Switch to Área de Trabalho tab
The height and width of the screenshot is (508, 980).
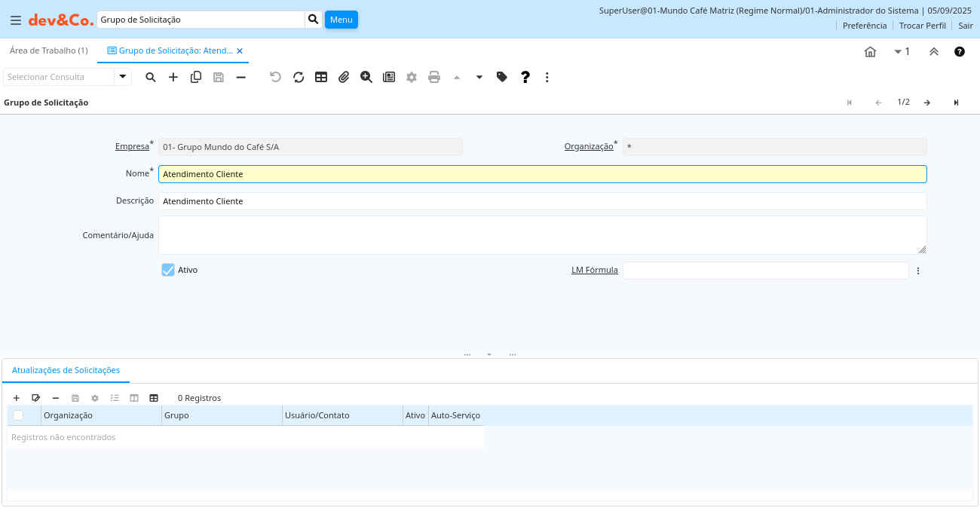pyautogui.click(x=49, y=50)
